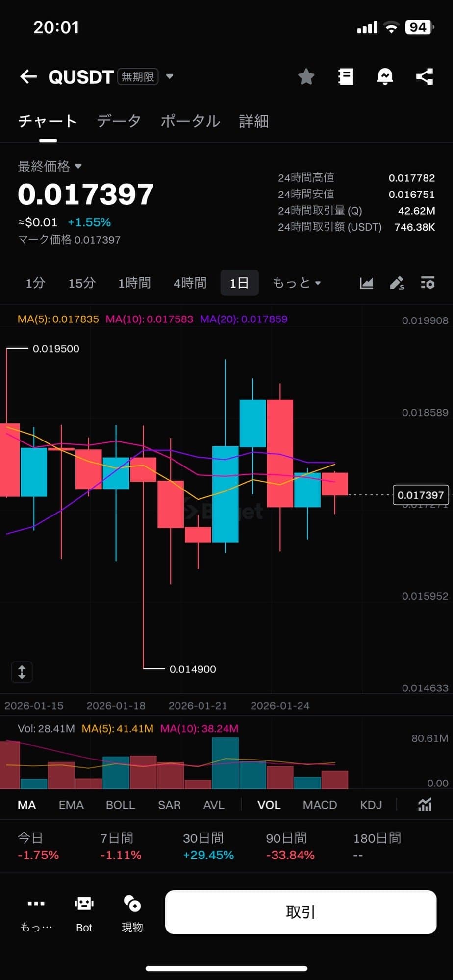This screenshot has width=453, height=980.
Task: Toggle the MACD sub-indicator
Action: [x=320, y=805]
